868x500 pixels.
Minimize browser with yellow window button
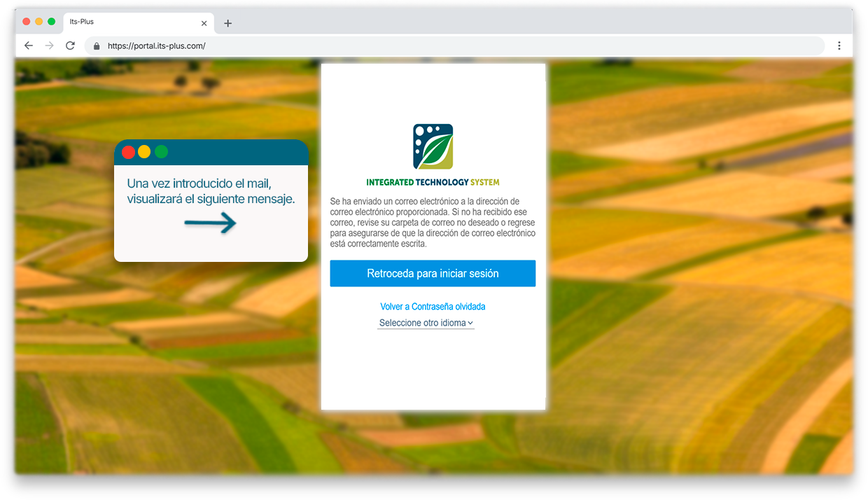(x=38, y=22)
